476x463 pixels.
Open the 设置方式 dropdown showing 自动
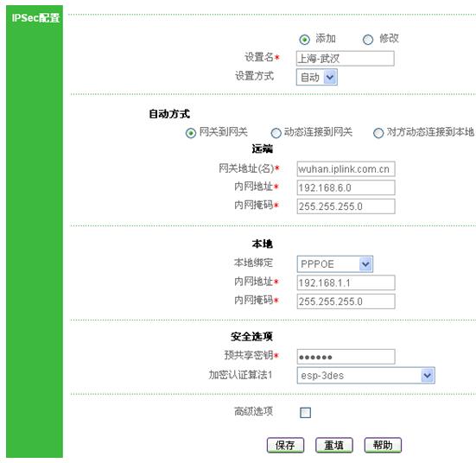pos(317,77)
